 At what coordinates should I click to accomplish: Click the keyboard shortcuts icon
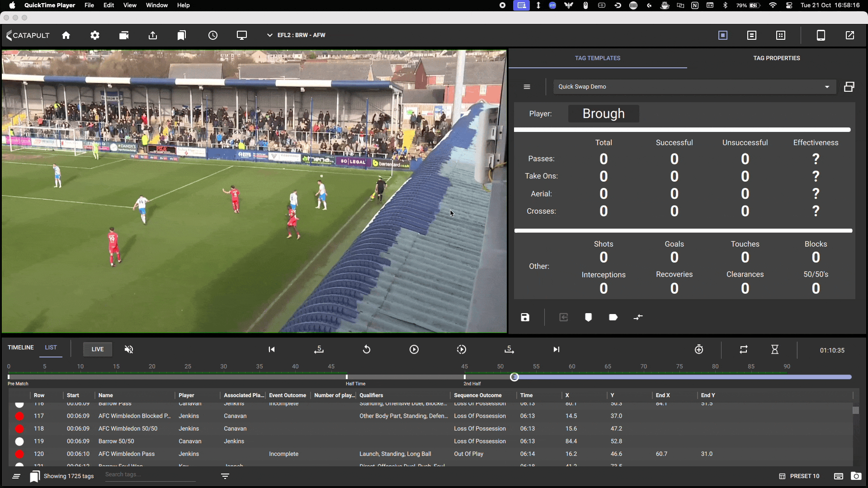pos(839,476)
